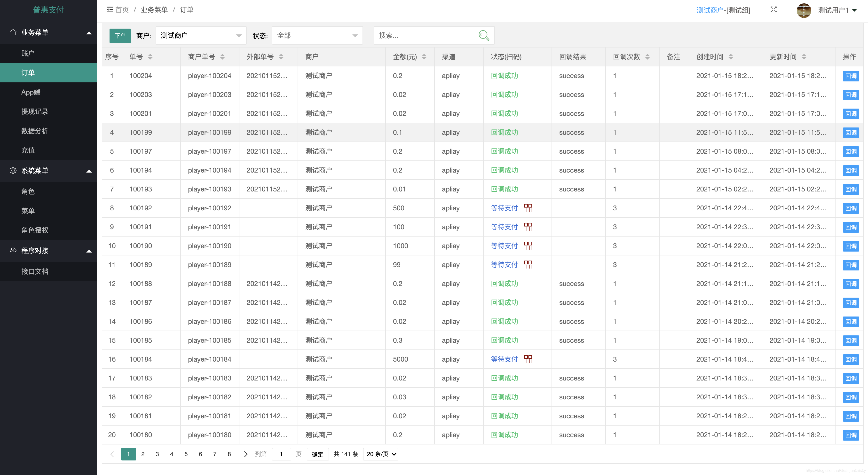868x475 pixels.
Task: Open the 商户 dropdown
Action: click(x=201, y=35)
